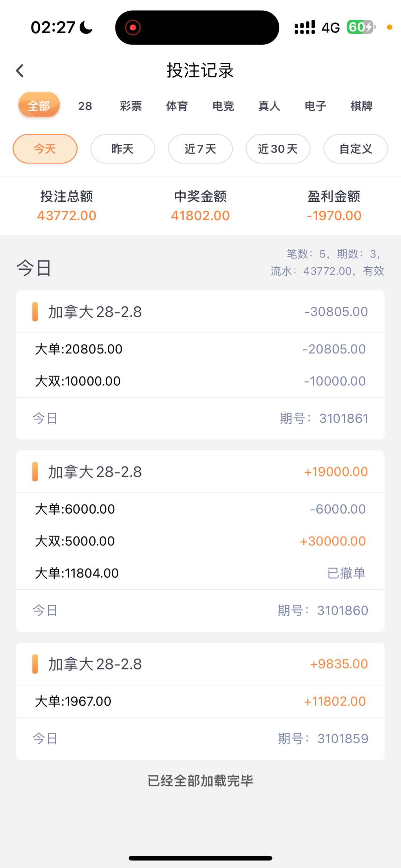Tap the Do Not Disturb moon icon
The image size is (401, 868).
pyautogui.click(x=86, y=27)
